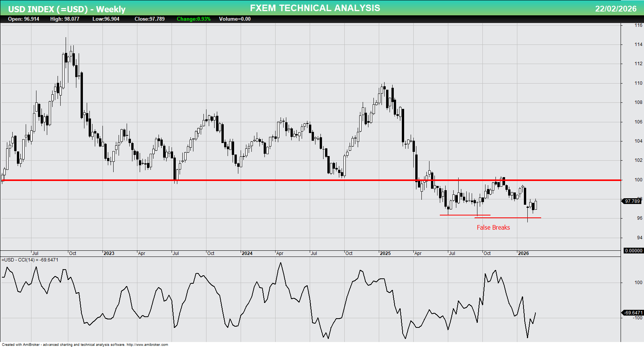Click the 97.789 last price marker
The height and width of the screenshot is (347, 644).
[x=632, y=201]
